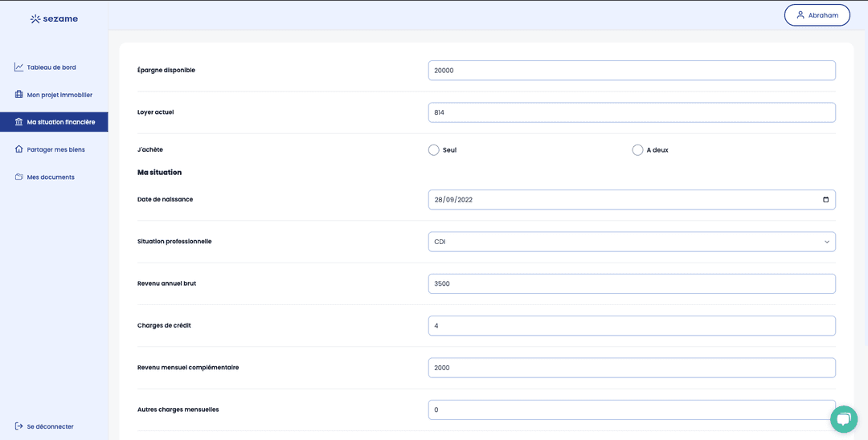Expand the Situation professionnelle dropdown
This screenshot has height=440, width=868.
(x=632, y=242)
